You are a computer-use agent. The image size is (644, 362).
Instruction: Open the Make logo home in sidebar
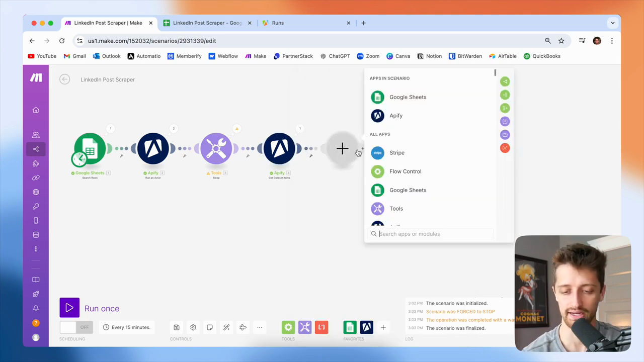point(36,77)
